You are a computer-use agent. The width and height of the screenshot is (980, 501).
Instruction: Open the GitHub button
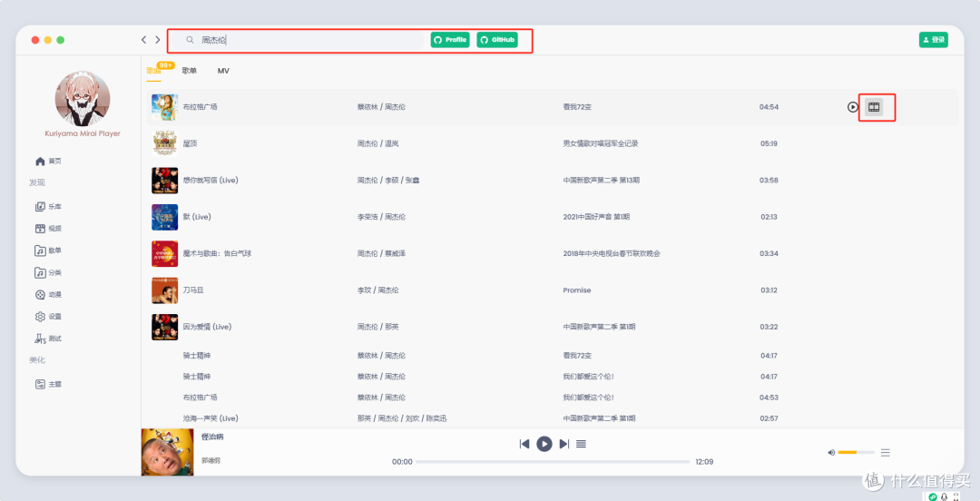coord(497,40)
